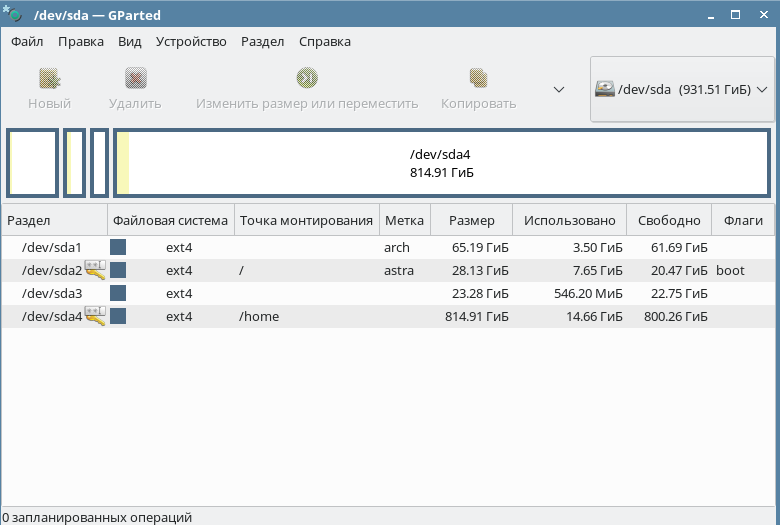This screenshot has height=525, width=780.
Task: Open the /dev/sda device selector dropdown
Action: tap(682, 90)
